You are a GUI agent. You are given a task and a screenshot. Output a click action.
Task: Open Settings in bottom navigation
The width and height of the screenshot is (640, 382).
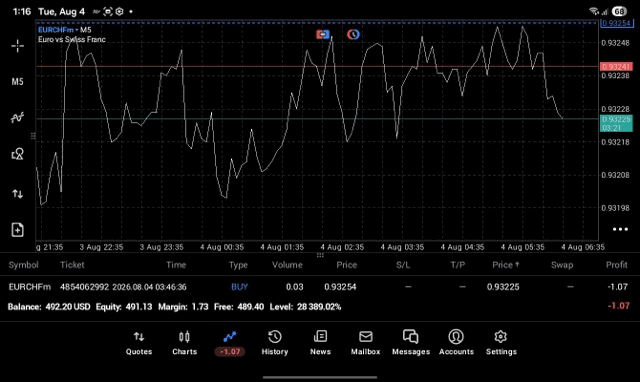point(501,343)
